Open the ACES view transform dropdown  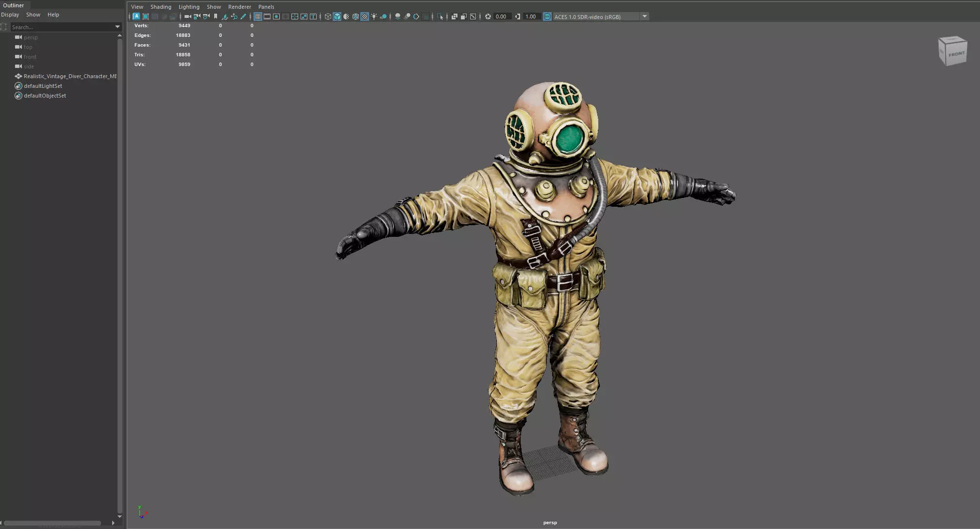click(644, 17)
